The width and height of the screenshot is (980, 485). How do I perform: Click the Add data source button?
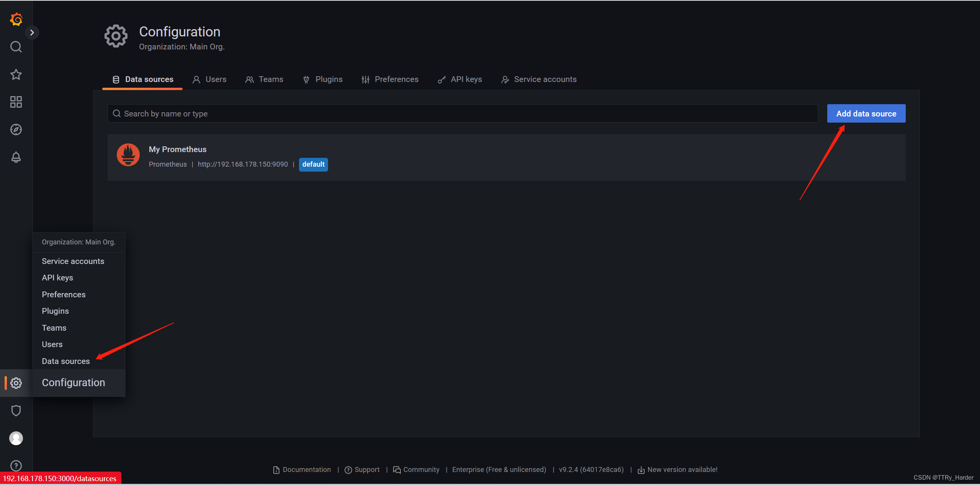tap(866, 113)
